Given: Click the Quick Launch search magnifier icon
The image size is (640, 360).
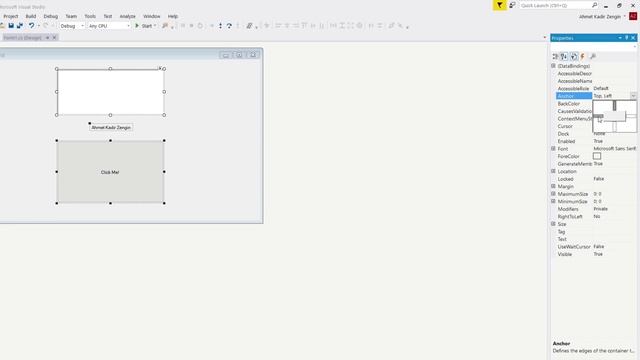Looking at the screenshot, I should click(x=594, y=5).
